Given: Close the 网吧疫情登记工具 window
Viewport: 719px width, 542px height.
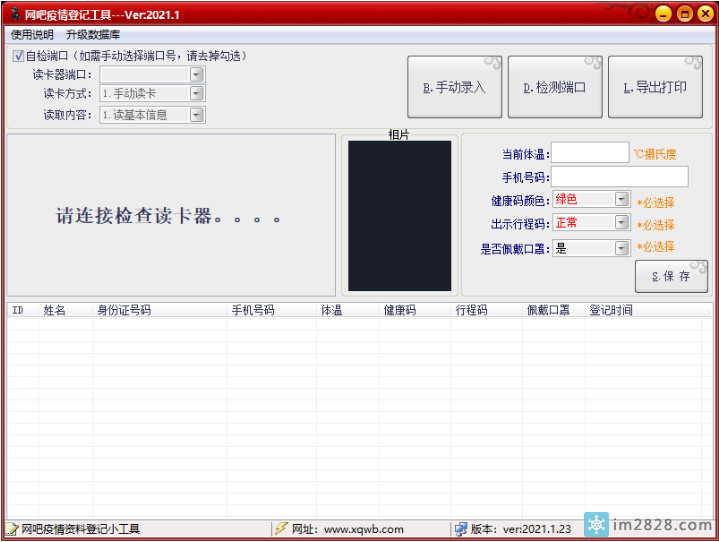Looking at the screenshot, I should (705, 14).
